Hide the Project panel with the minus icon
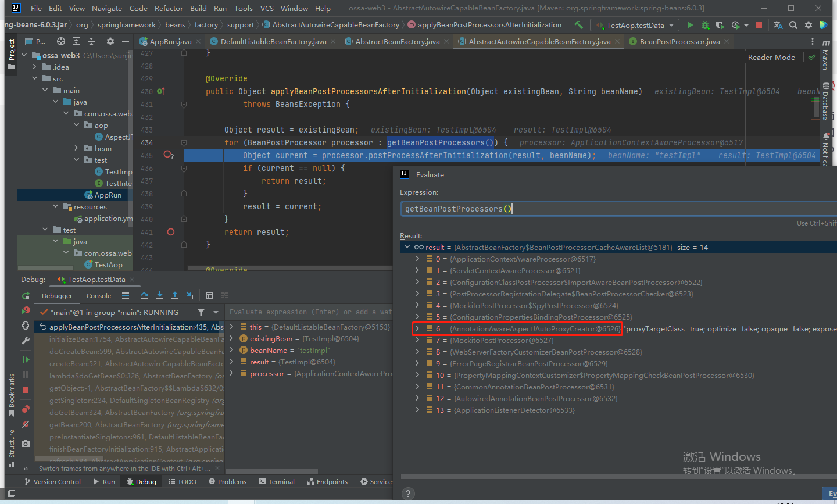 (x=125, y=41)
